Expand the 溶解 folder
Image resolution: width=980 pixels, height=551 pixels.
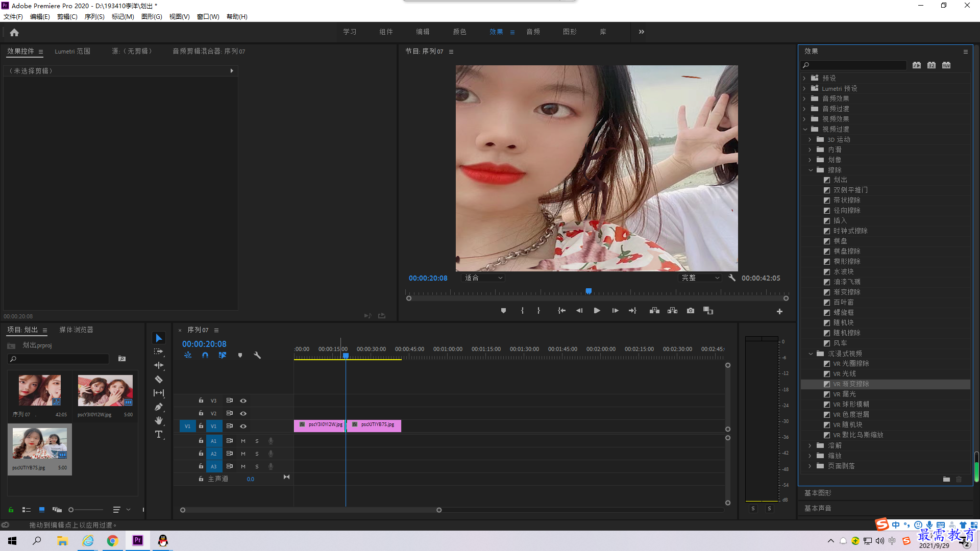[810, 445]
